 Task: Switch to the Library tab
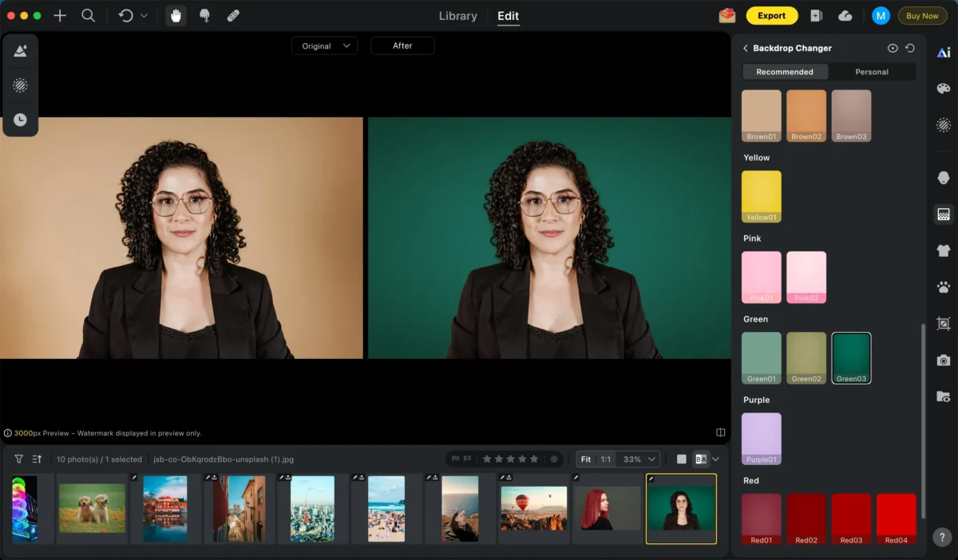click(x=458, y=16)
